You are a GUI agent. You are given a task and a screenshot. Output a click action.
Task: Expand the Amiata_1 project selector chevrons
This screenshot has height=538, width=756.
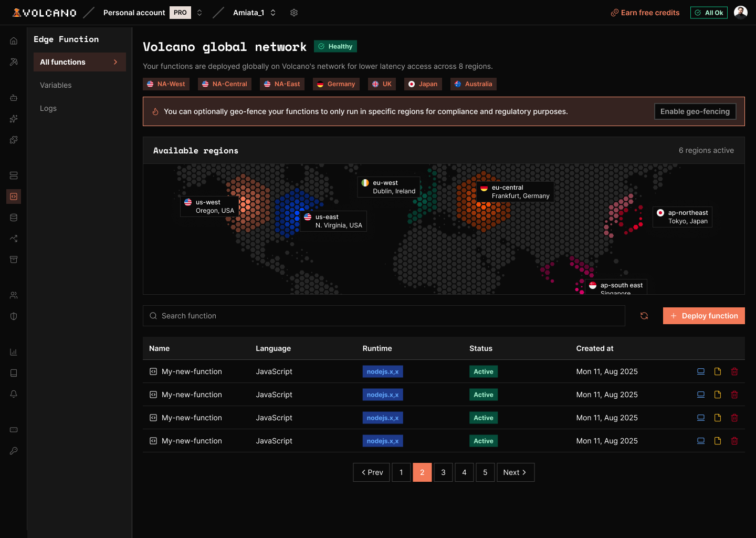pos(273,13)
